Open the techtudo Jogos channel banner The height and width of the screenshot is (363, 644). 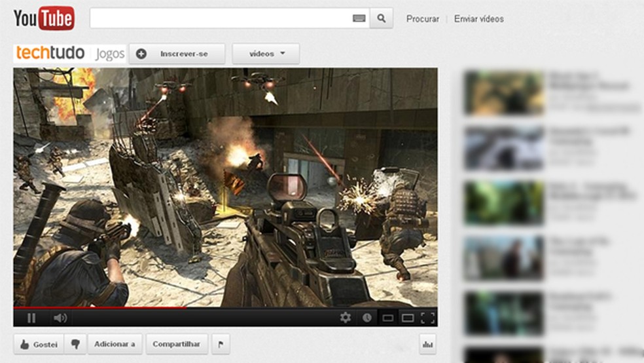[69, 54]
